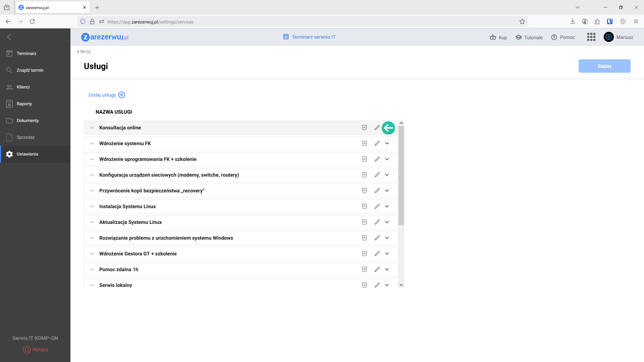Expand Rozwiązanie problemu z uruchomieniem Windows row
Image resolution: width=644 pixels, height=362 pixels.
click(x=387, y=238)
